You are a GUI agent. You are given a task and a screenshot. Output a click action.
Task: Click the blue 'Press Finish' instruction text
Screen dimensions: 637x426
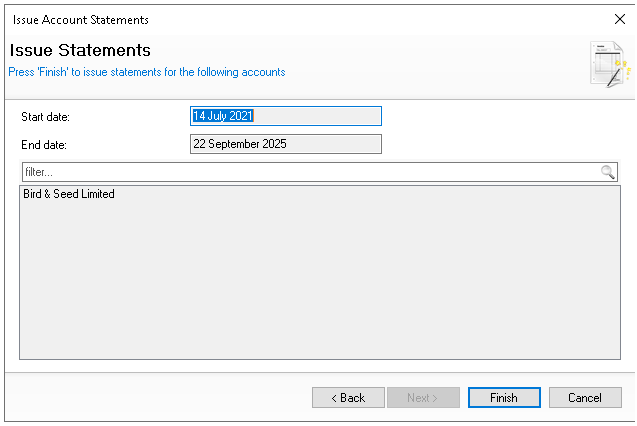click(147, 72)
